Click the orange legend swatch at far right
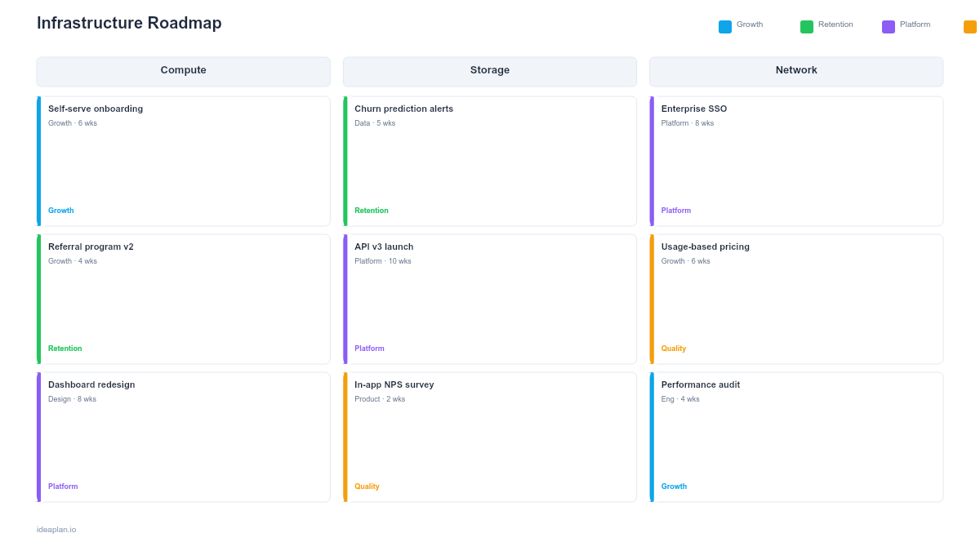This screenshot has height=551, width=980. tap(970, 26)
